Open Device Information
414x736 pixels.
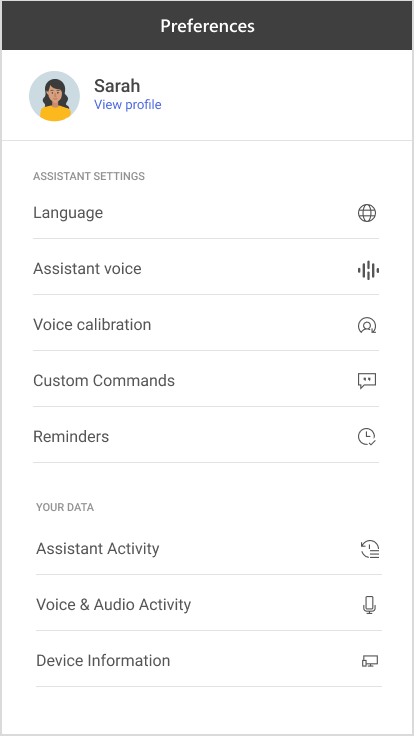(x=209, y=660)
